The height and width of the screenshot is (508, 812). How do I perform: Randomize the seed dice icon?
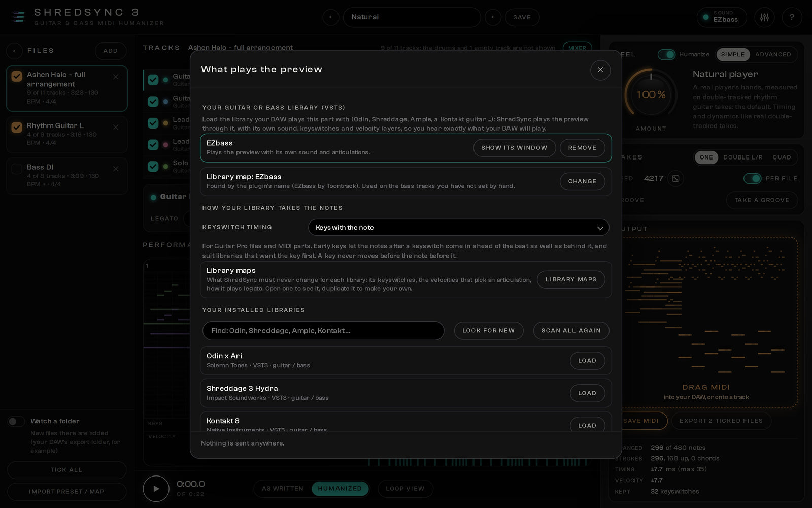tap(675, 178)
